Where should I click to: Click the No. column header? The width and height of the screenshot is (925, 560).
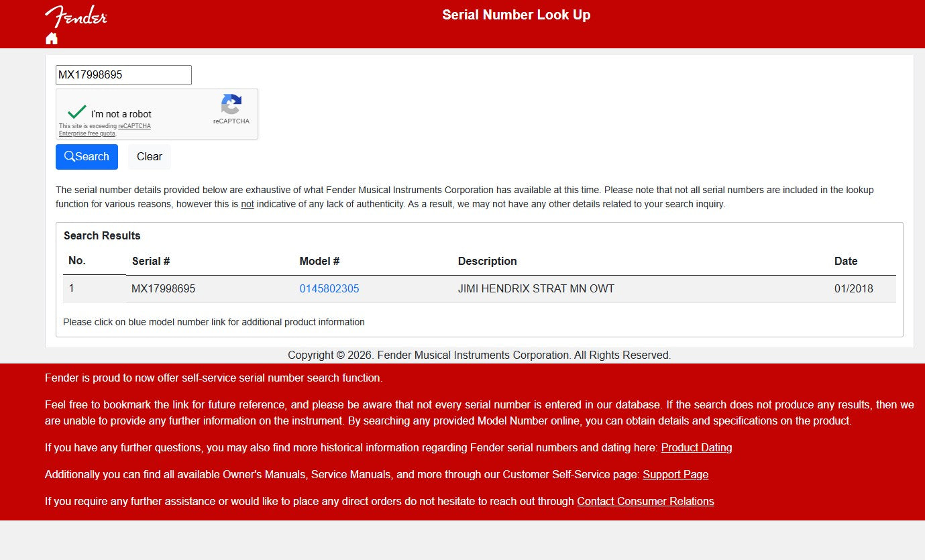pos(77,261)
